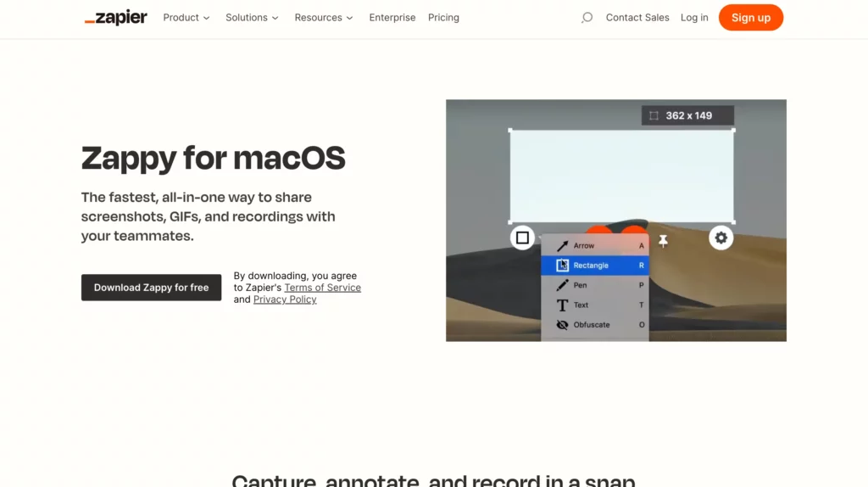Select Obfuscate in the annotation menu
This screenshot has width=868, height=487.
coord(594,325)
